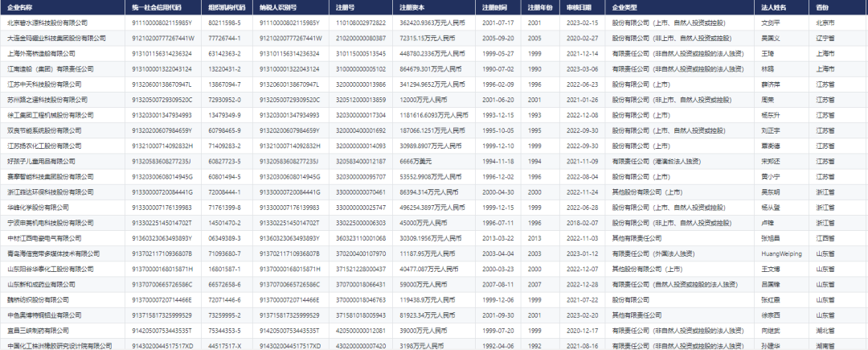Image resolution: width=868 pixels, height=350 pixels.
Task: Click the 省份 column header
Action: [822, 8]
